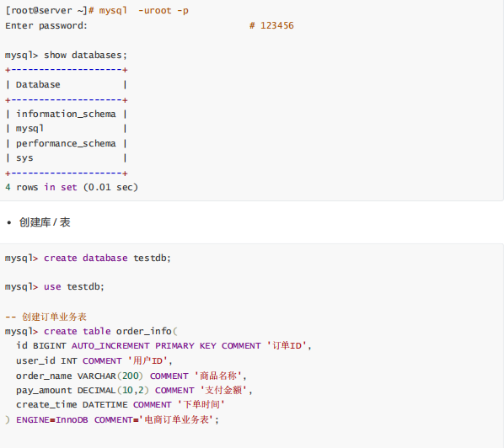Image resolution: width=504 pixels, height=448 pixels.
Task: Click the '-- 创建订单业务表' comment line
Action: point(46,317)
